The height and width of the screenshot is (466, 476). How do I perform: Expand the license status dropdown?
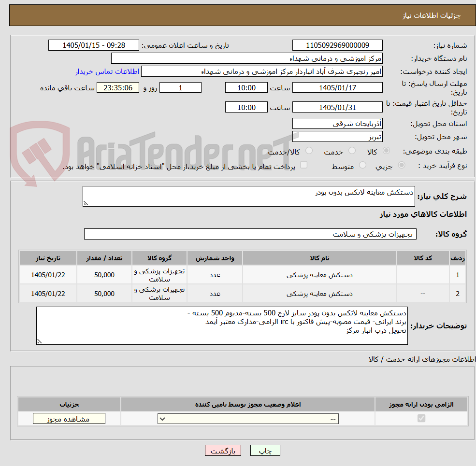click(248, 419)
